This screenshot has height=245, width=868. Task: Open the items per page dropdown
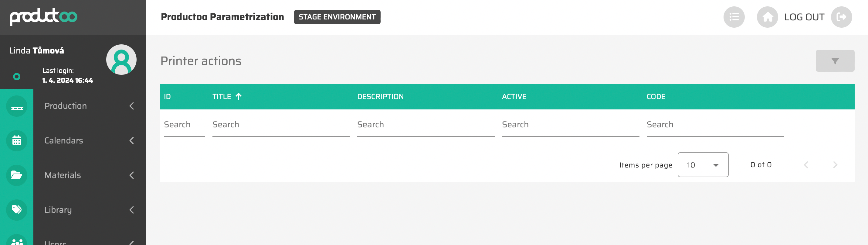pos(703,165)
